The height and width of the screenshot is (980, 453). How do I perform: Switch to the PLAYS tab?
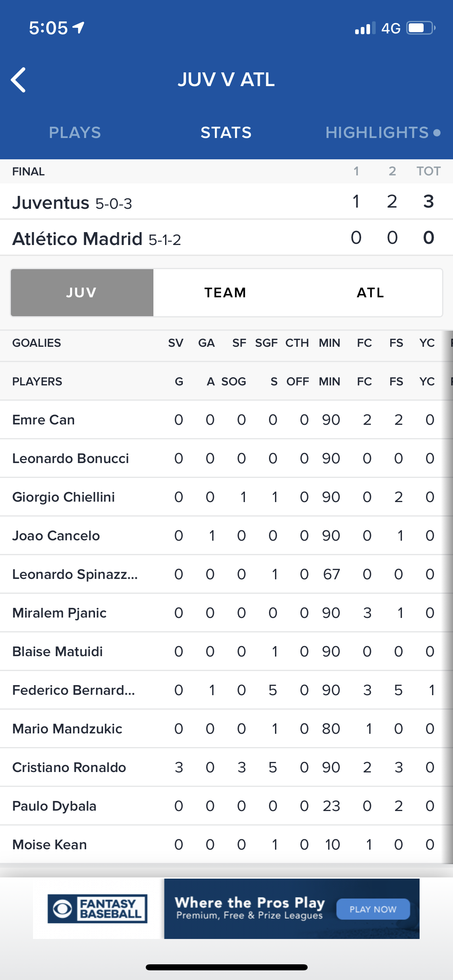pos(75,133)
